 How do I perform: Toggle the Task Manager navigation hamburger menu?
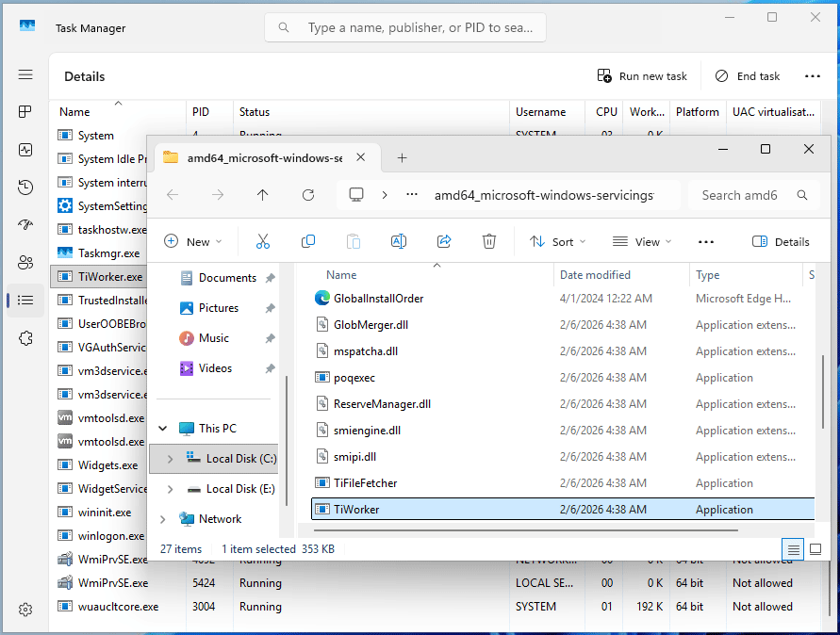pyautogui.click(x=25, y=74)
